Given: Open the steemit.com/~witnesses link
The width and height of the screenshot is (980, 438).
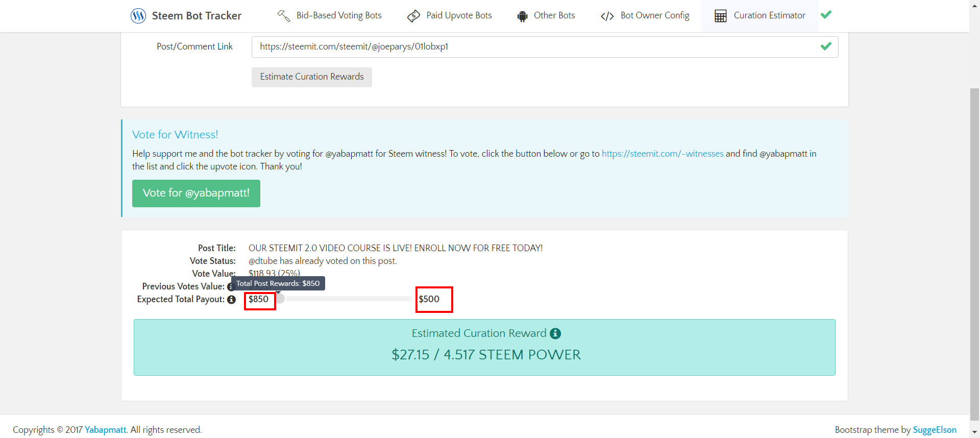Looking at the screenshot, I should click(x=663, y=154).
